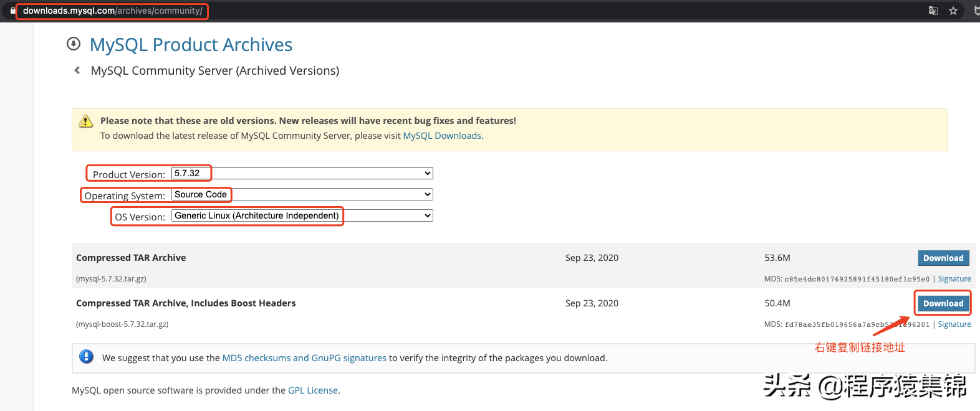Click the blue info icon beside the checksum suggestion
Screen dimensions: 980x411
[x=87, y=357]
